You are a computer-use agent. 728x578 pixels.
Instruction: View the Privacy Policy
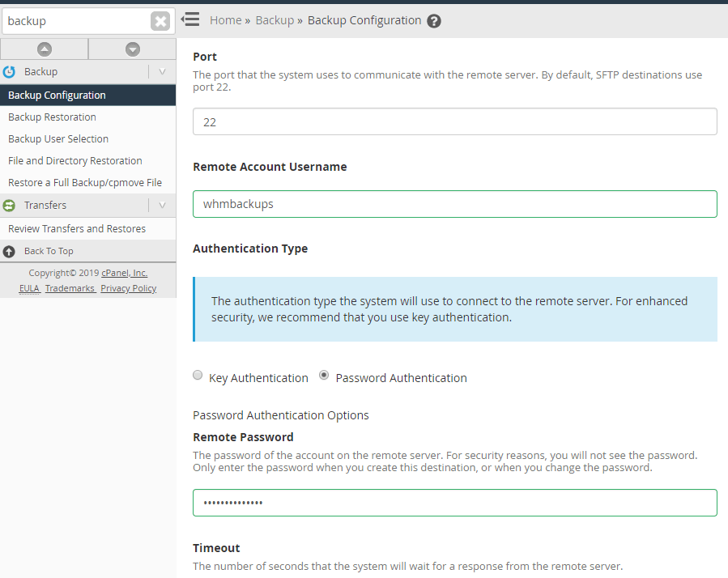(128, 287)
